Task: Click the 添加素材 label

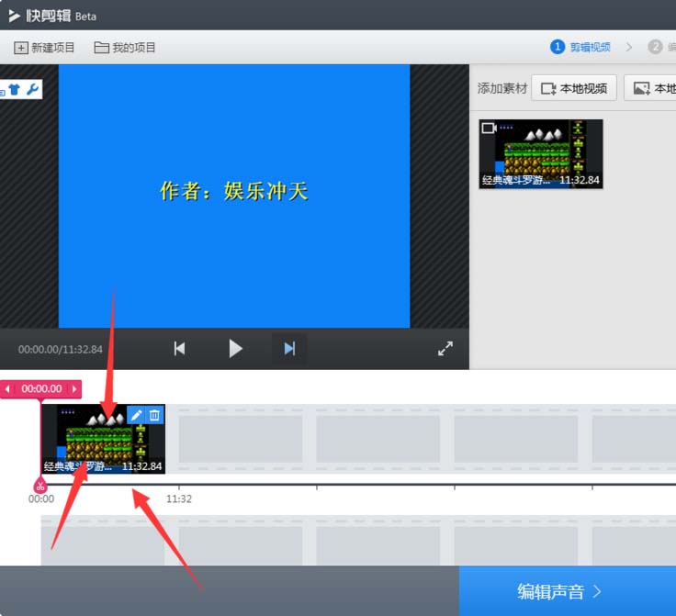Action: [x=502, y=88]
